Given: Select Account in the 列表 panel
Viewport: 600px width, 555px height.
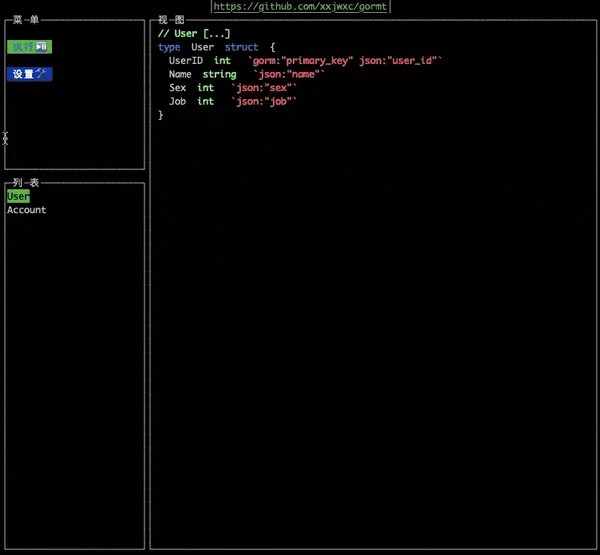Looking at the screenshot, I should tap(26, 210).
